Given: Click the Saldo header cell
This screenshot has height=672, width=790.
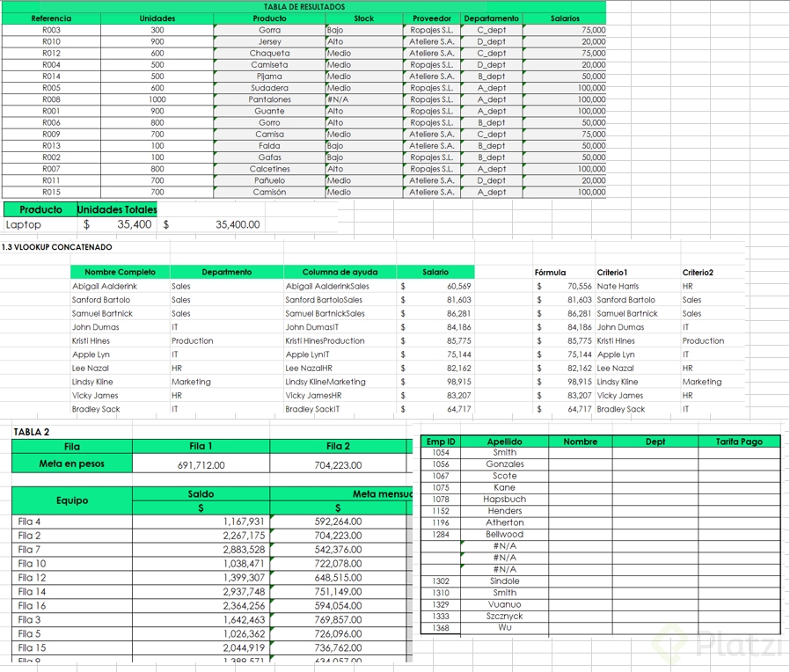Looking at the screenshot, I should point(201,494).
